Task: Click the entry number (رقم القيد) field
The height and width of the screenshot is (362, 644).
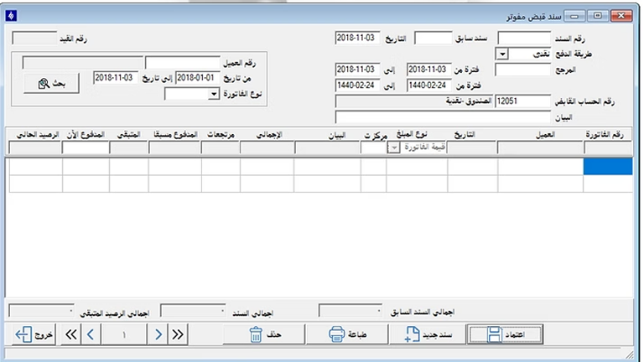Action: 34,39
